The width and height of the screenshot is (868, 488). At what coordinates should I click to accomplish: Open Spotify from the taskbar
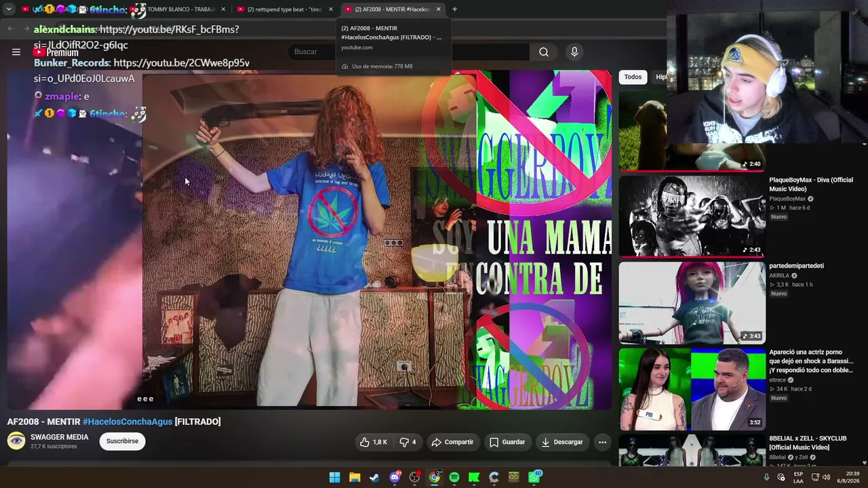454,477
